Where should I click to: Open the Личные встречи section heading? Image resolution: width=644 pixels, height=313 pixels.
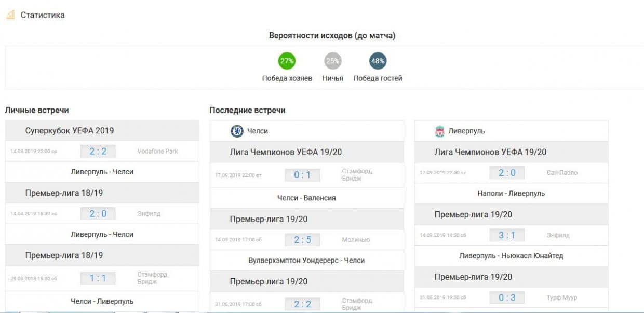(37, 110)
